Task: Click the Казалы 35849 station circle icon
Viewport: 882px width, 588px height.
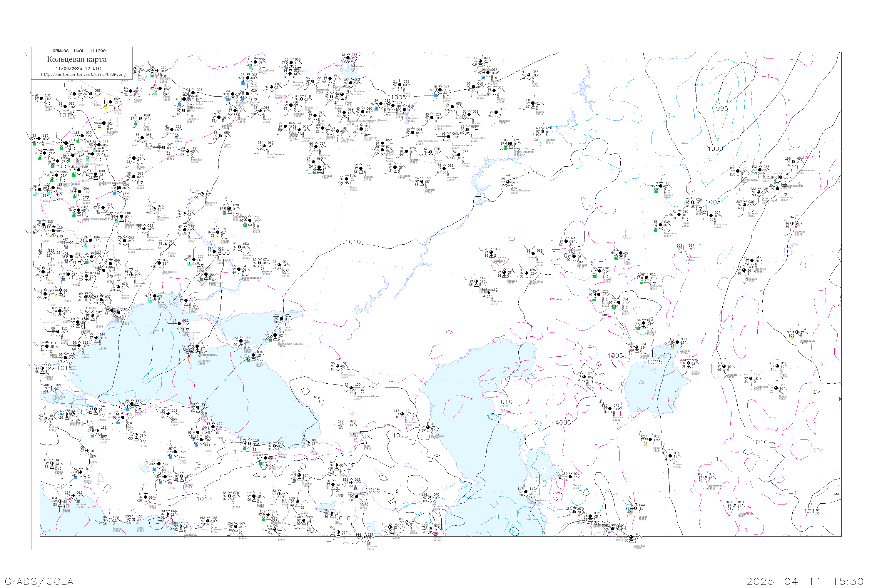Action: pyautogui.click(x=689, y=363)
